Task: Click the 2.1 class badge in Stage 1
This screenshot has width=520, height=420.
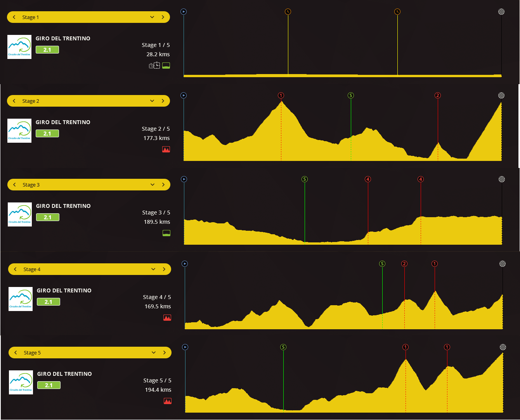Action: (x=47, y=50)
